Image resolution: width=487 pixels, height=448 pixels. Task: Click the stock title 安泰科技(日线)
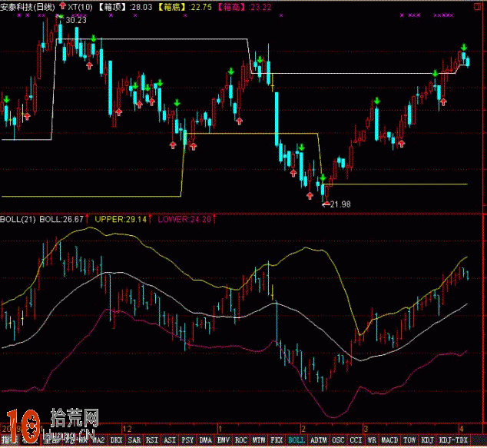click(x=28, y=7)
